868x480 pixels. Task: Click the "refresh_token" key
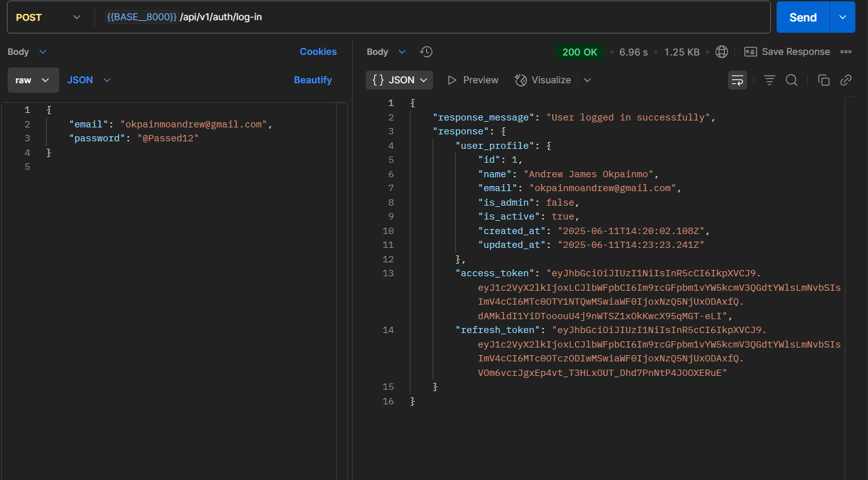(497, 330)
